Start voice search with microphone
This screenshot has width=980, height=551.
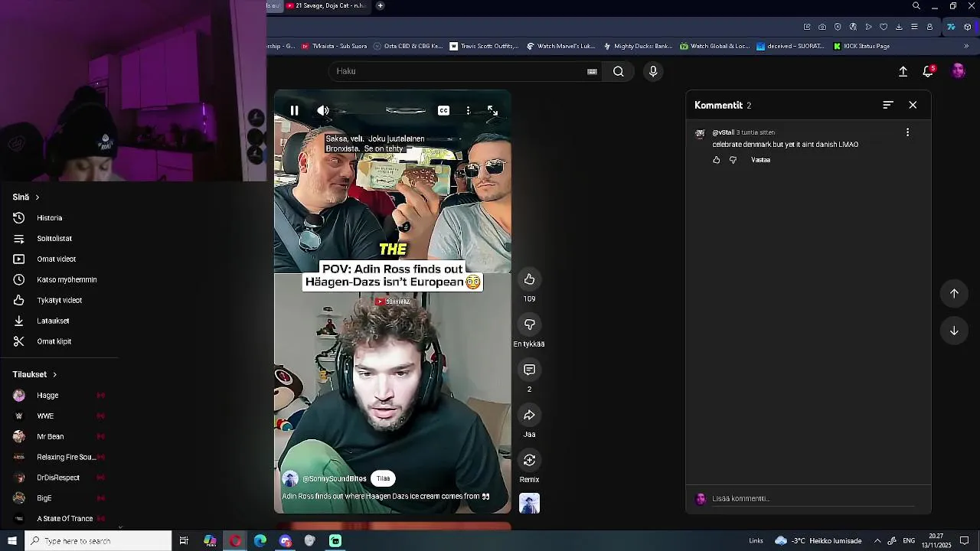tap(653, 71)
